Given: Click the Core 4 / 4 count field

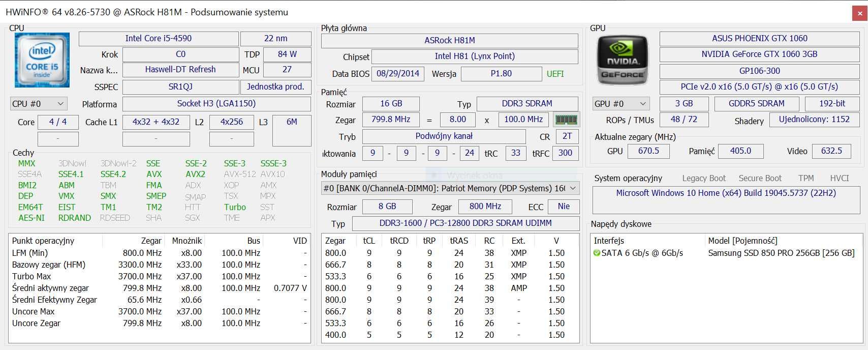Looking at the screenshot, I should tap(58, 122).
